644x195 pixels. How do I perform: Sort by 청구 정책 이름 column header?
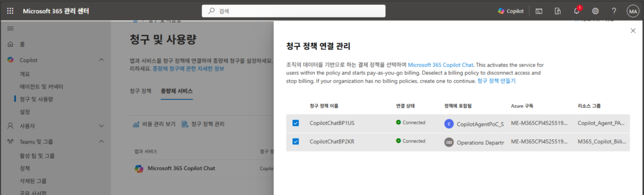[324, 106]
